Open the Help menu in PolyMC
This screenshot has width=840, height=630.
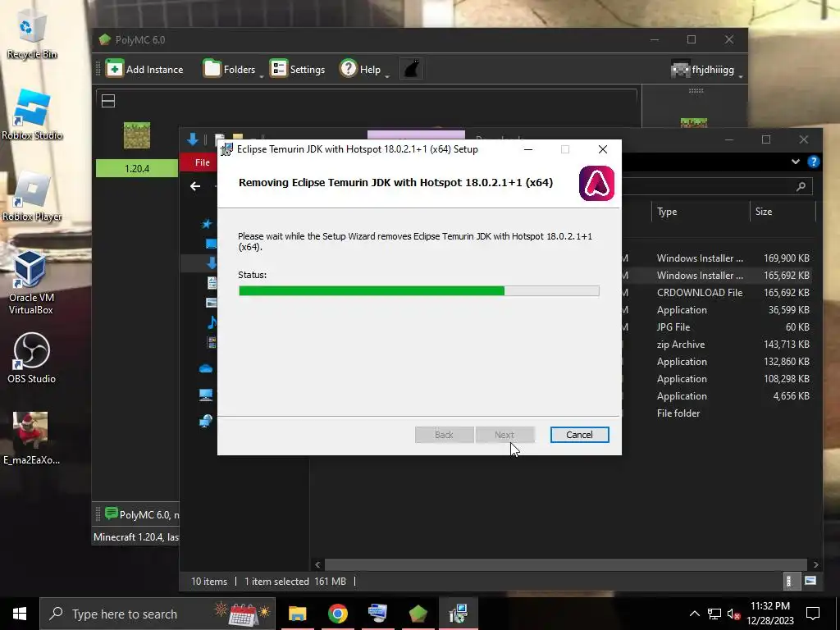point(364,69)
